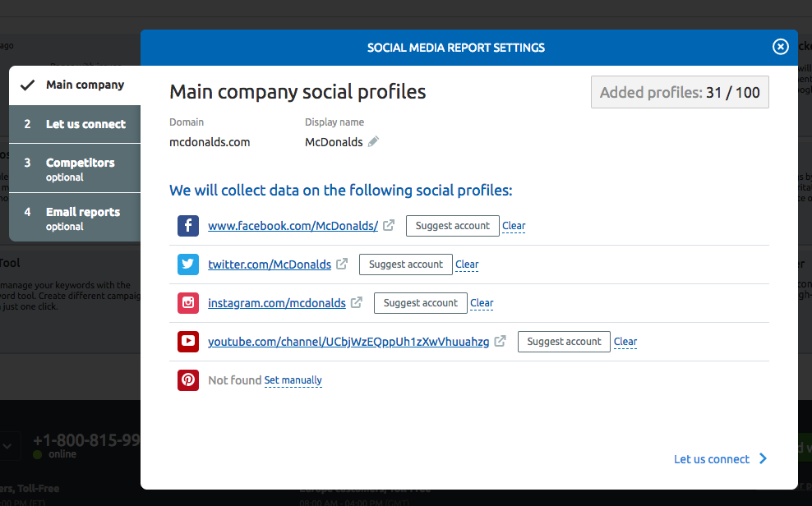Click the phone number in background page
Viewport: 812px width, 506px height.
(x=87, y=440)
